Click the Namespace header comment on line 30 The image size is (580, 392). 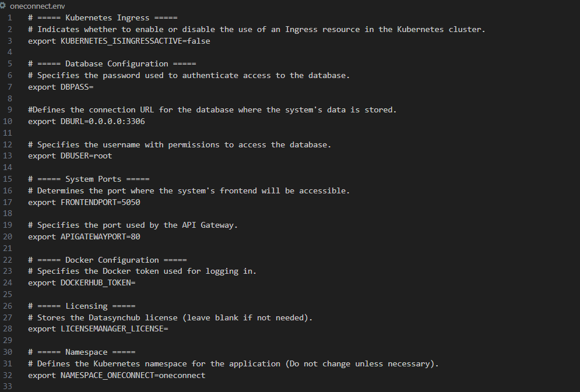82,352
